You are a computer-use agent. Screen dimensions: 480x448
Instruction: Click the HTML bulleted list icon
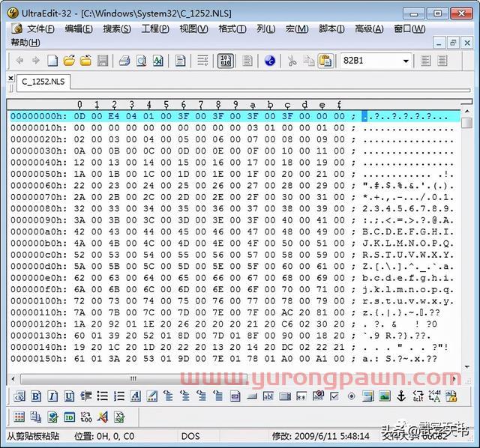coord(102,396)
